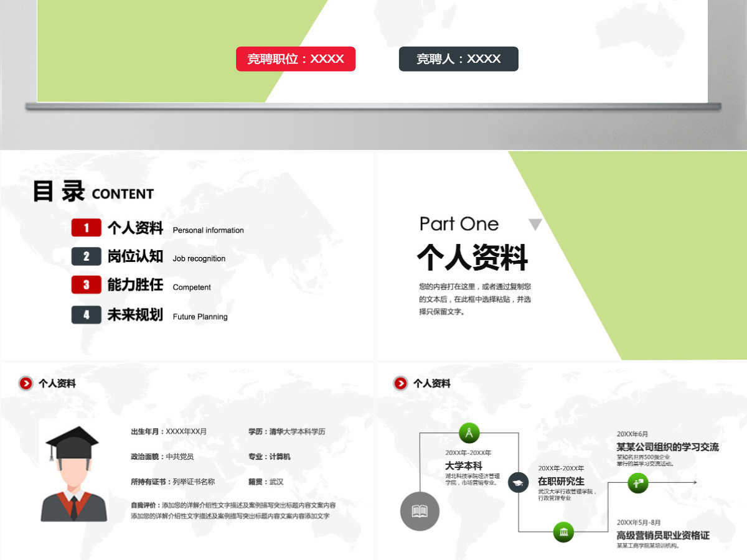Click the 武汉大学行政管理学院 description
Viewport: 747px width, 560px height.
pos(568,495)
